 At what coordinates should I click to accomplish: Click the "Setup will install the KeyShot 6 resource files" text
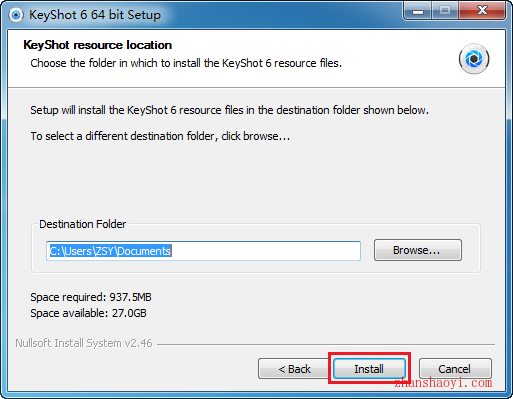[x=229, y=110]
